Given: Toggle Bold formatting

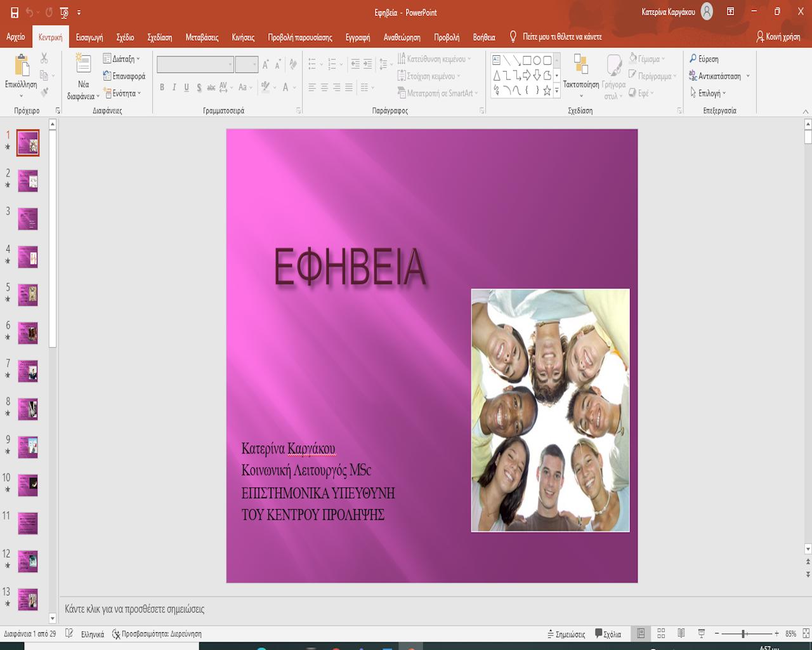Looking at the screenshot, I should 162,88.
